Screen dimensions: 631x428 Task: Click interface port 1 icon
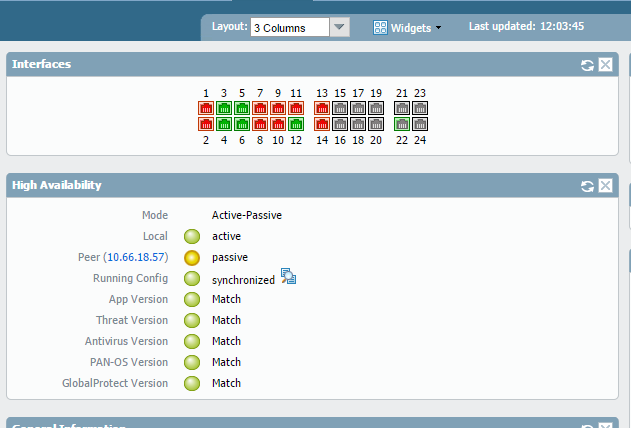206,108
